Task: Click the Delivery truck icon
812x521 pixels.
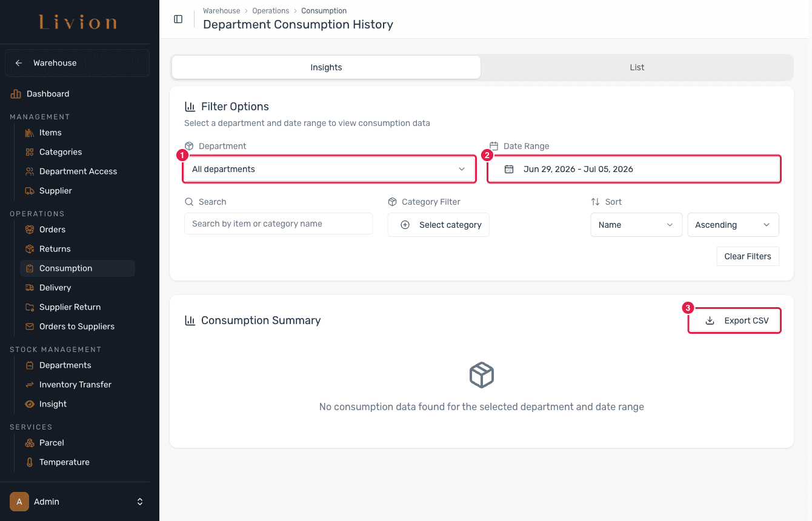Action: (30, 288)
